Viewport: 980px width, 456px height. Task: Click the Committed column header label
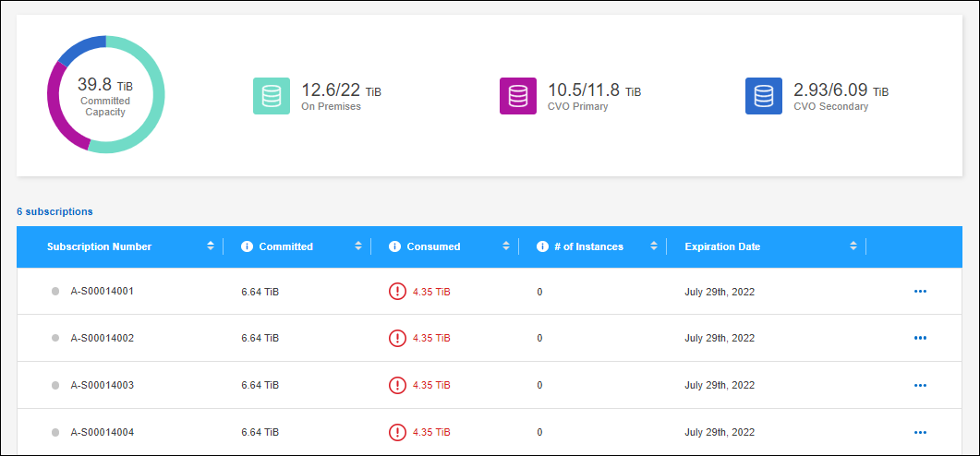[285, 246]
